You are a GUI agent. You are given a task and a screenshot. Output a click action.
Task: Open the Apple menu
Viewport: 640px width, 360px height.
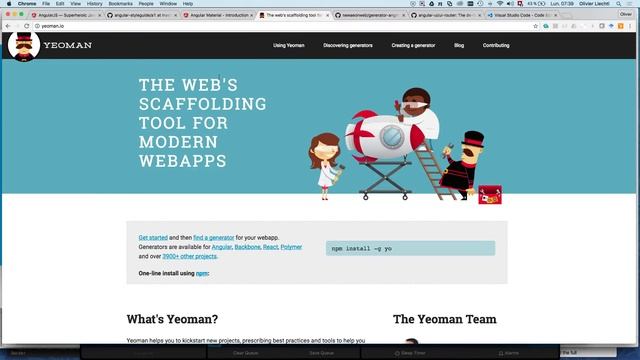(x=9, y=3)
